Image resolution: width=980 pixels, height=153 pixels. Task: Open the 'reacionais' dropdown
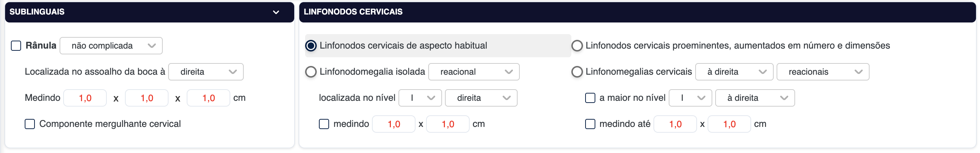(x=822, y=72)
